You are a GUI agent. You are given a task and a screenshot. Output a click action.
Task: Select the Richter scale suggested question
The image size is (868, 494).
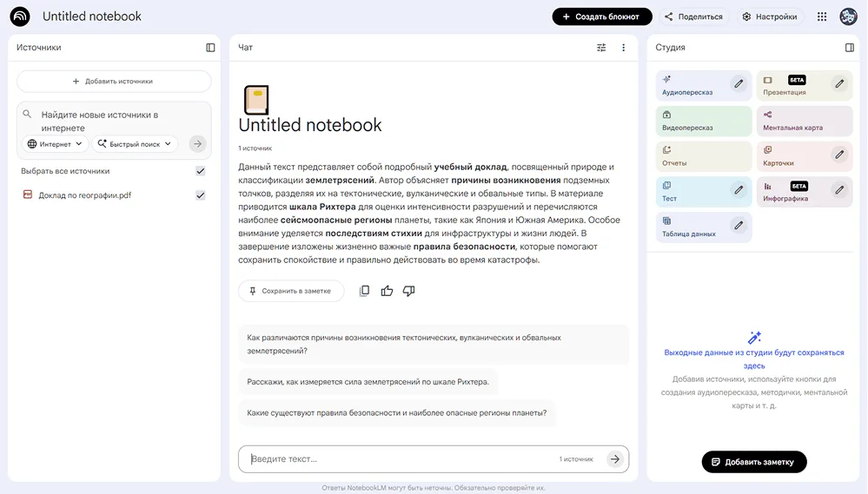368,381
